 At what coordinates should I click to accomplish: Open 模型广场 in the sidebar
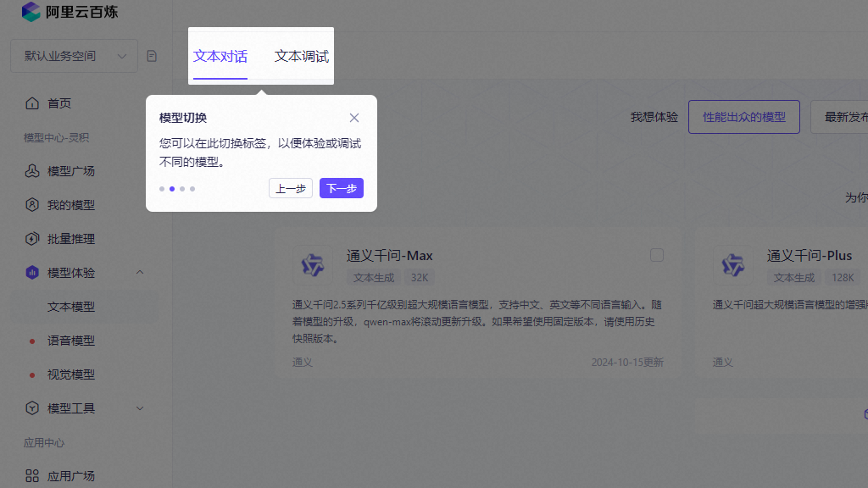[71, 171]
